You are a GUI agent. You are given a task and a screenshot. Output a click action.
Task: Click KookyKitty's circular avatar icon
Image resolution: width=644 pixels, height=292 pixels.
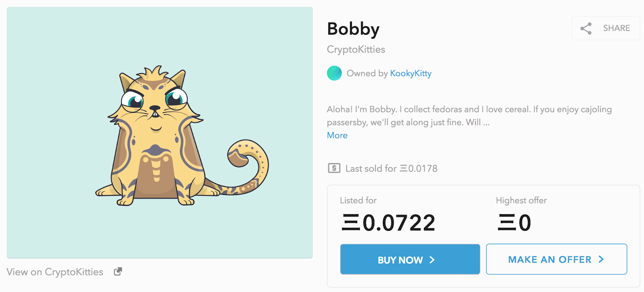click(334, 73)
